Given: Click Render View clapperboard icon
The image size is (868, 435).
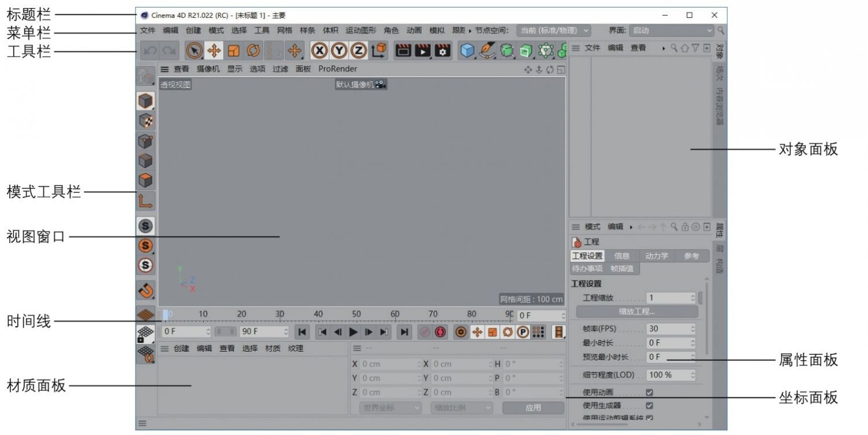Looking at the screenshot, I should [403, 51].
